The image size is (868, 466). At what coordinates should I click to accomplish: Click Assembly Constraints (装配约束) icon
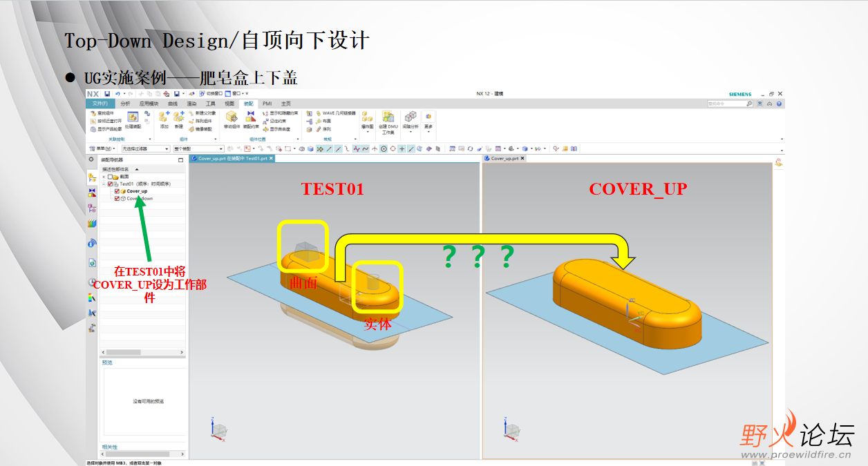coord(251,120)
